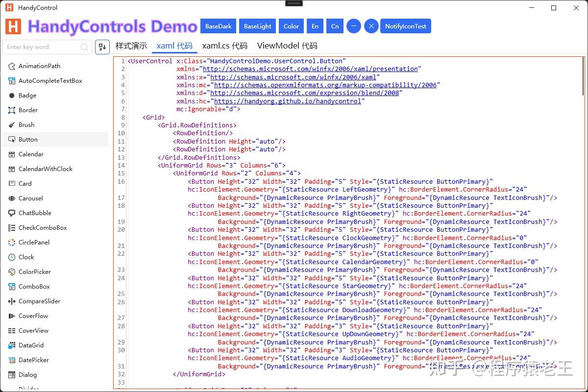This screenshot has height=392, width=588.
Task: Switch to the 样式演示 tab
Action: (x=131, y=45)
